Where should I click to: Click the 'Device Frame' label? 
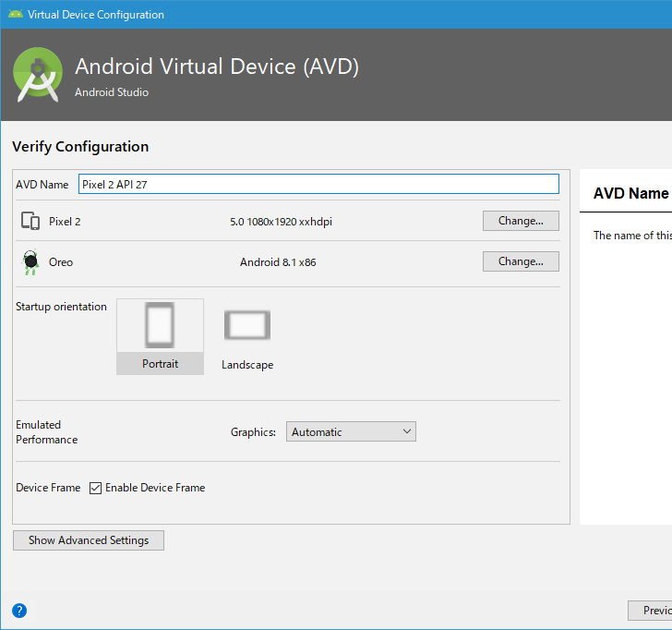(x=48, y=488)
